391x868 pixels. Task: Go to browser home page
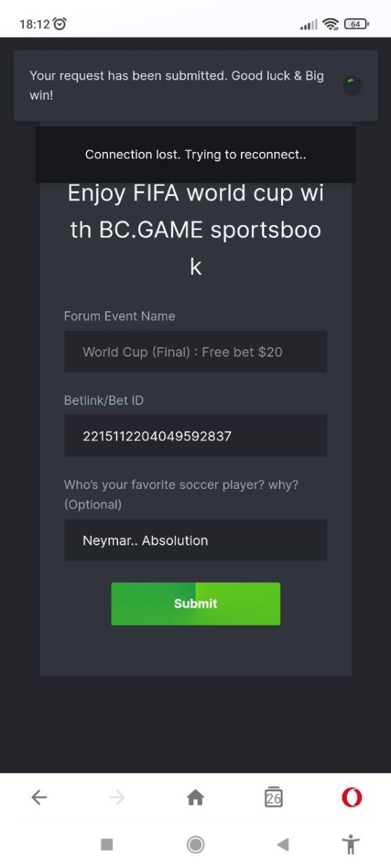pyautogui.click(x=195, y=797)
